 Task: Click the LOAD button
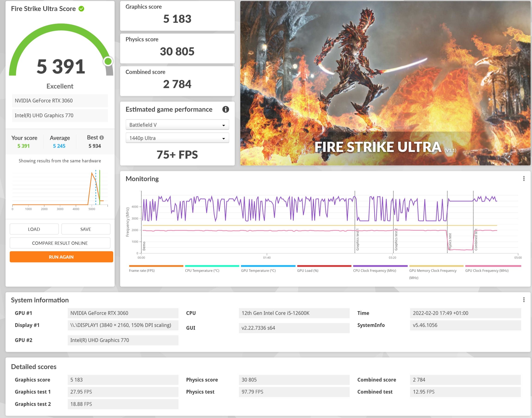(x=34, y=229)
